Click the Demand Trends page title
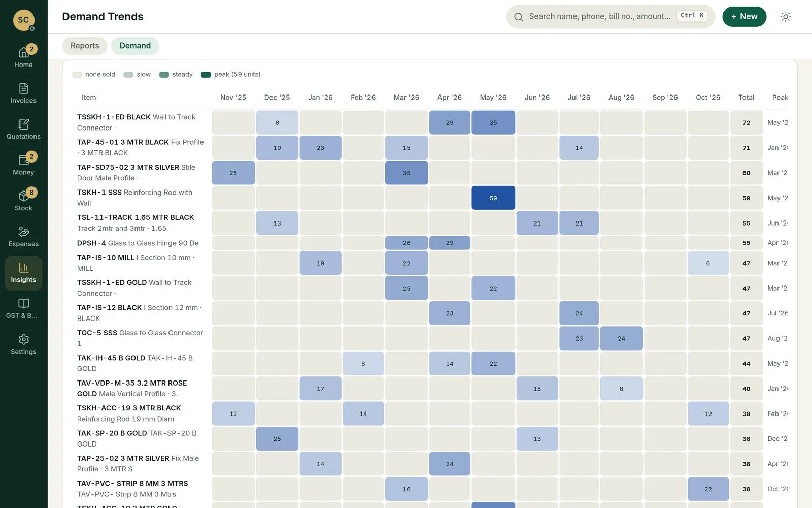The height and width of the screenshot is (508, 812). pos(103,17)
